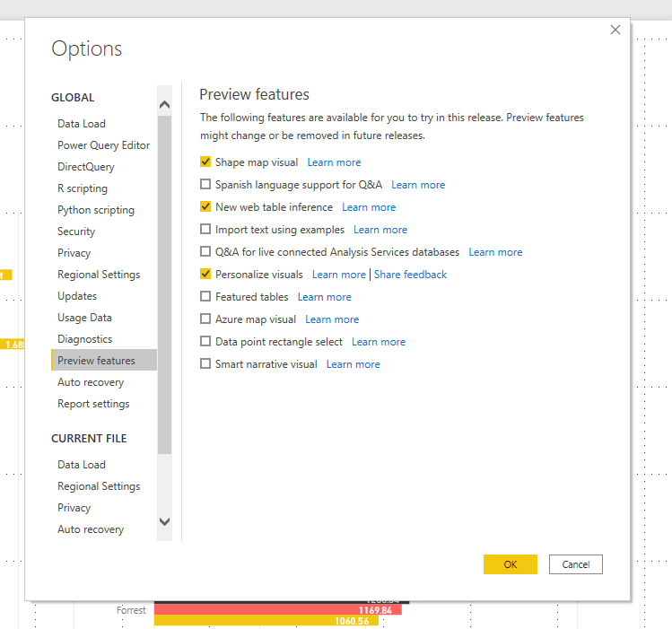
Task: Enable Azure map visual checkbox
Action: click(205, 319)
